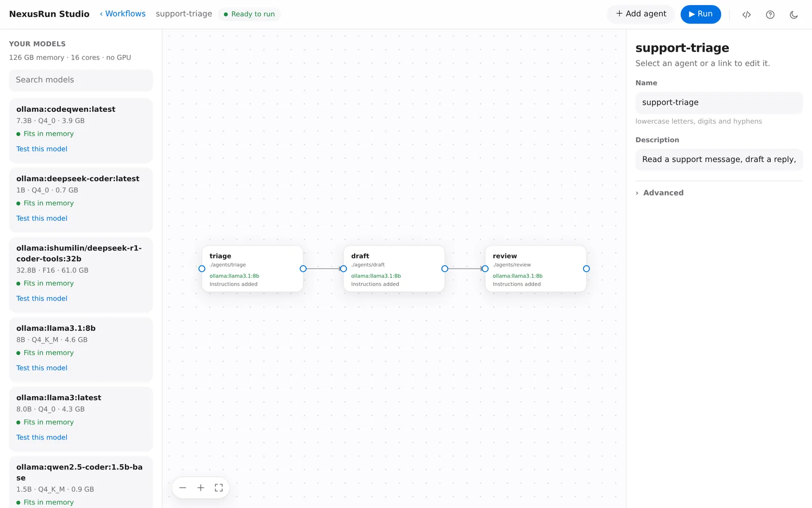Focus the Search models field
The image size is (812, 508).
tap(81, 80)
